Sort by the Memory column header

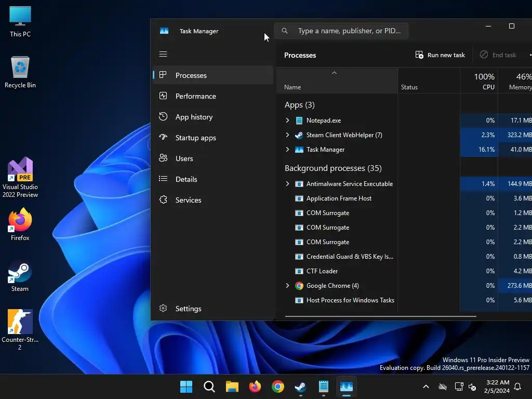tap(515, 81)
